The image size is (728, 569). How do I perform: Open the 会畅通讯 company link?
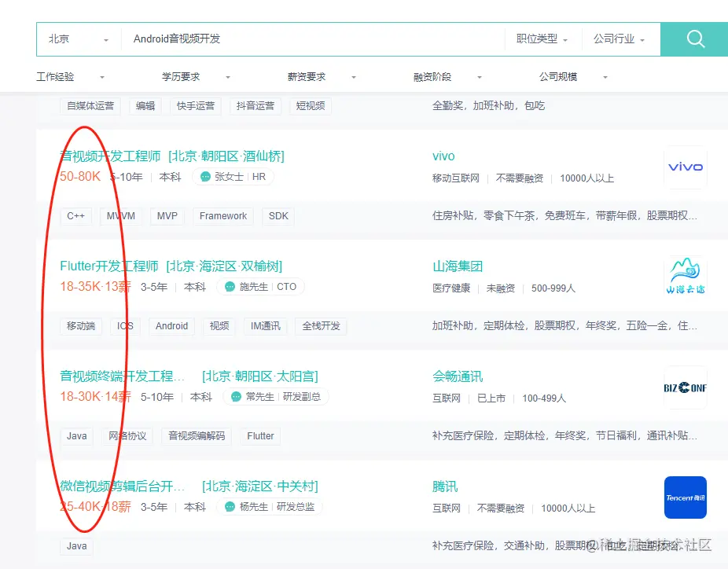(x=458, y=376)
